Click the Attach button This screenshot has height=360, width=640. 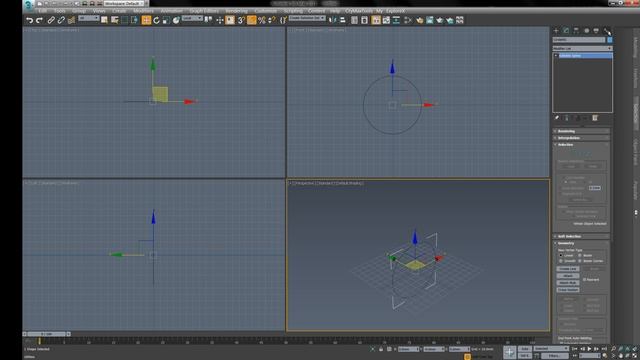tap(568, 276)
